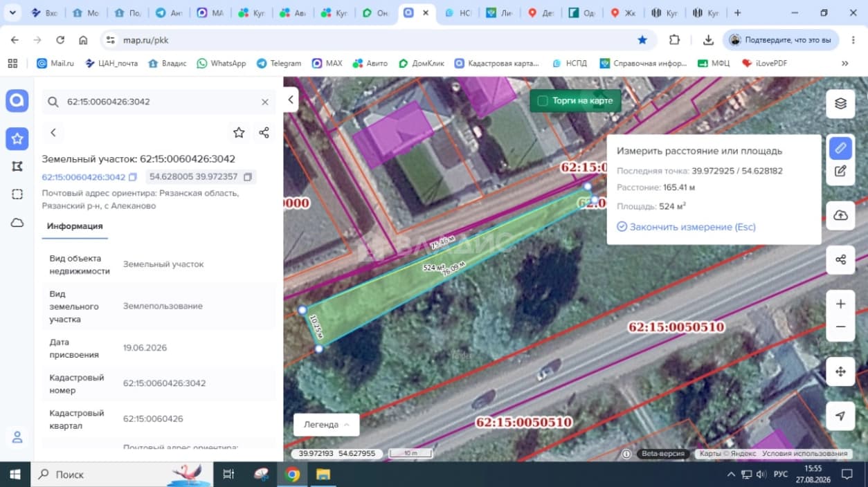Open browser downloads
868x487 pixels.
tap(708, 40)
